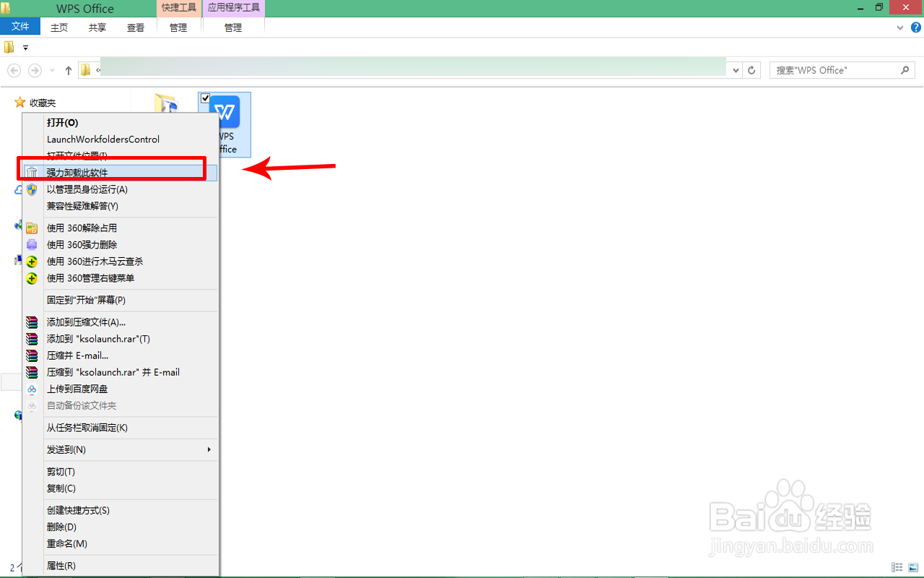The height and width of the screenshot is (578, 924).
Task: Click the 360解除占用 icon
Action: tap(32, 228)
